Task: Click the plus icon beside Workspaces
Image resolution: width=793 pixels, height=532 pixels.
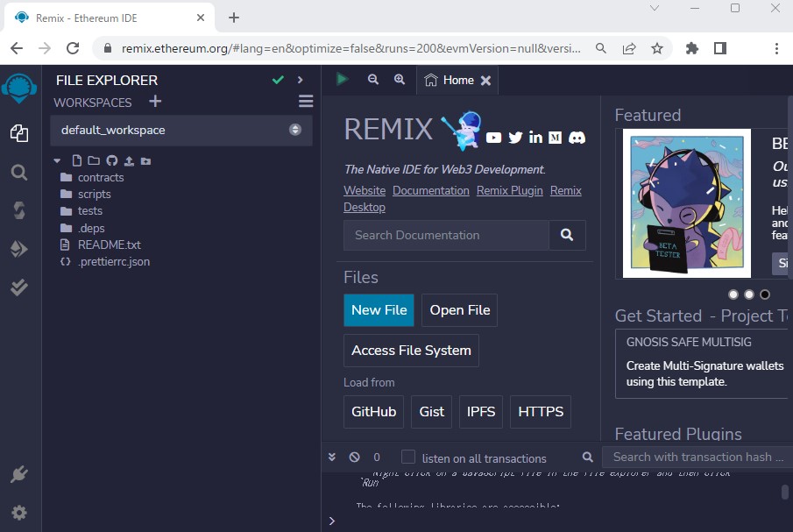Action: 155,102
